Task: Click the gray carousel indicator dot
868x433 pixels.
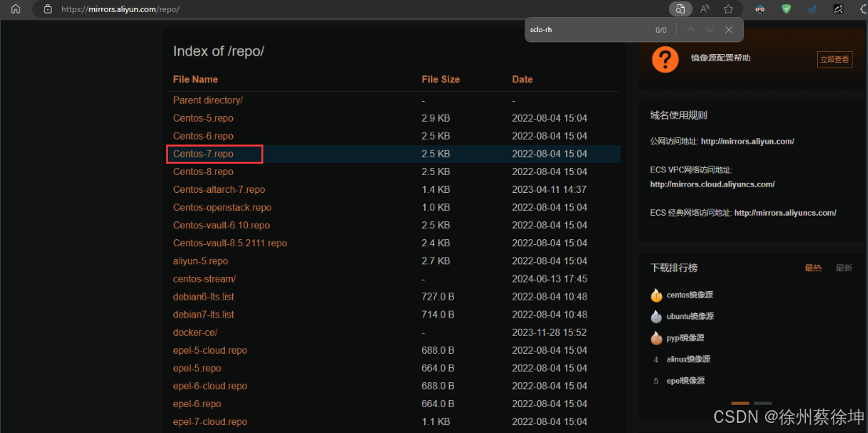Action: (763, 403)
